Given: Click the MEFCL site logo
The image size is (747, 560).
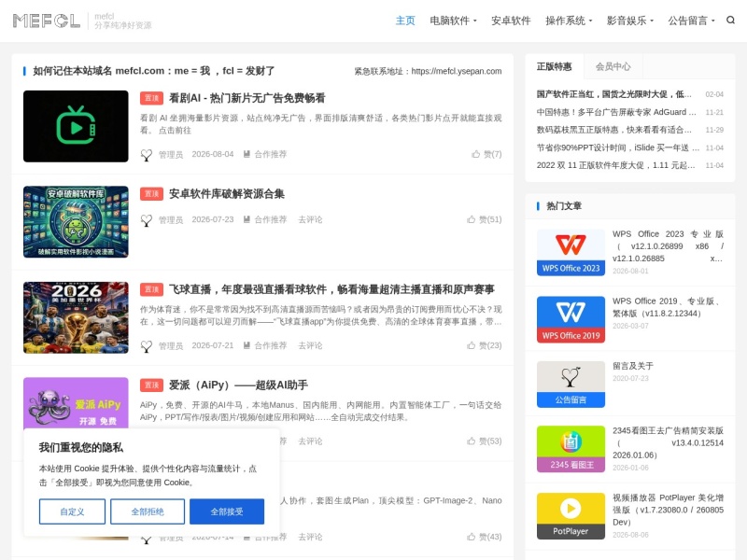Looking at the screenshot, I should click(x=47, y=21).
